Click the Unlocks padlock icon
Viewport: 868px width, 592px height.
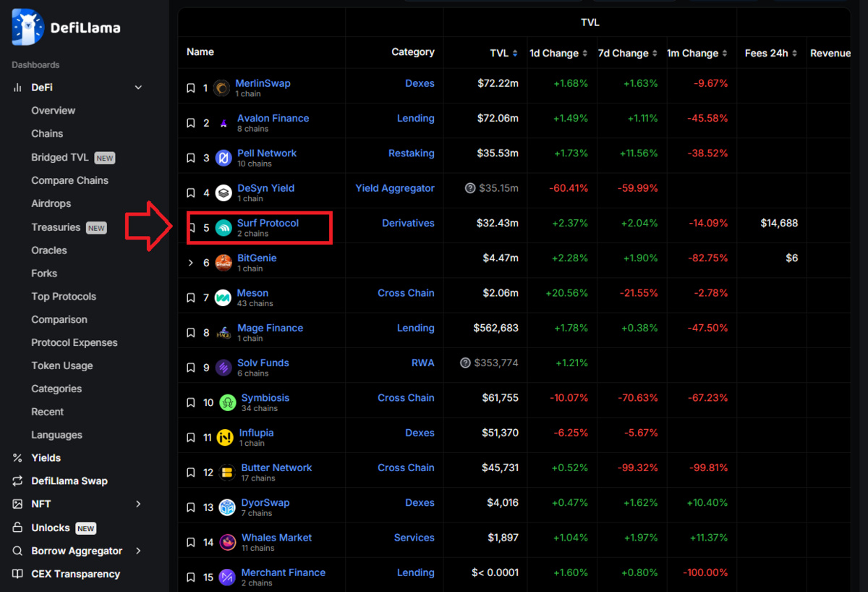pos(17,528)
